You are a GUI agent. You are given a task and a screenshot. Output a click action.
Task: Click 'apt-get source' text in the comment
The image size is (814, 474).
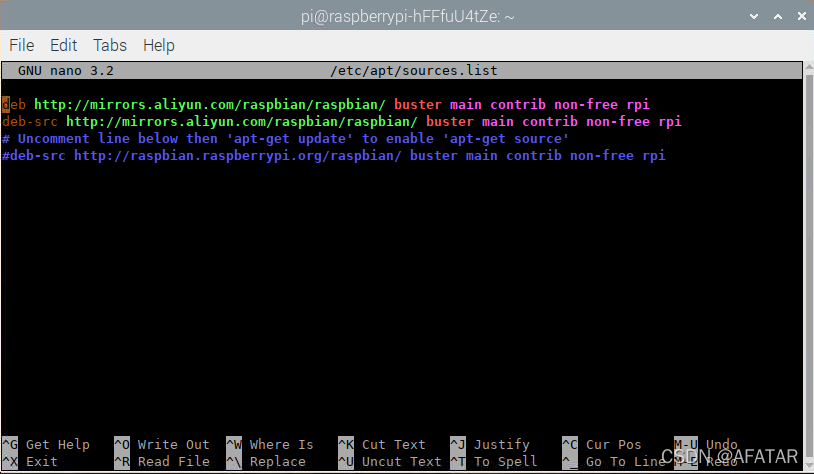[506, 139]
